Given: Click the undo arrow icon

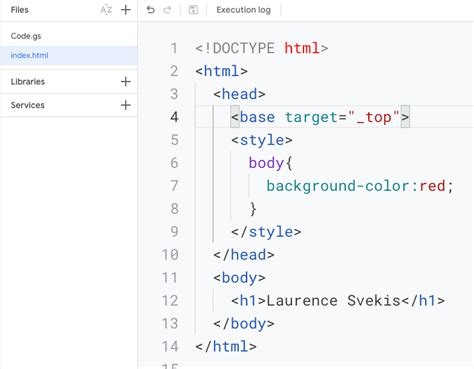Looking at the screenshot, I should [151, 10].
